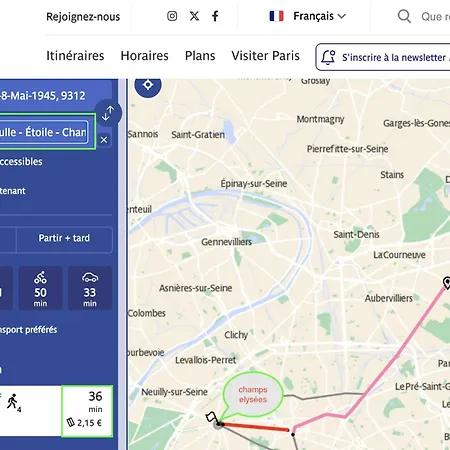Screen dimensions: 450x450
Task: Open the Visiter Paris menu
Action: coord(266,56)
